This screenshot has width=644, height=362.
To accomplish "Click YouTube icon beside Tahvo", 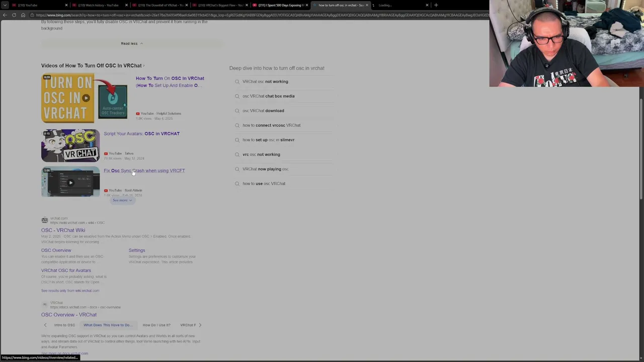I will (x=106, y=153).
